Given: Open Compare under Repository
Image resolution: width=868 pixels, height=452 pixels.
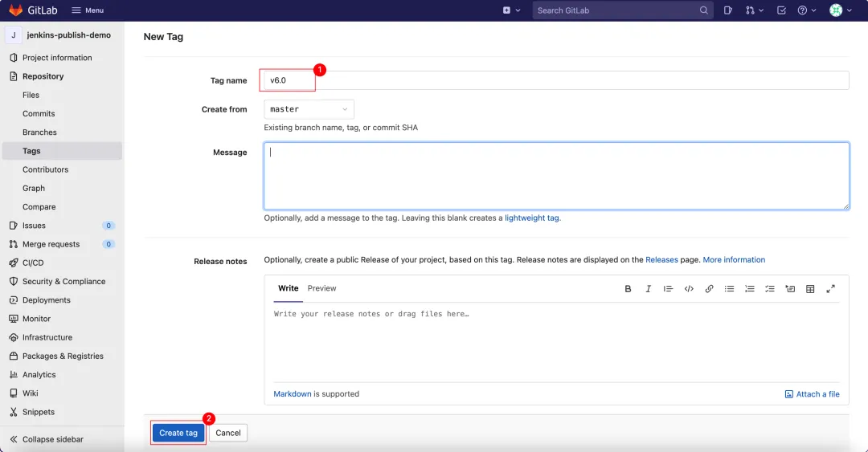Looking at the screenshot, I should pyautogui.click(x=39, y=207).
